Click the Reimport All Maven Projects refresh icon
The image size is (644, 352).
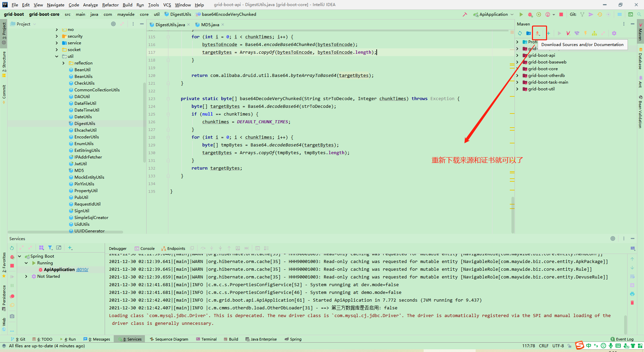[x=520, y=33]
